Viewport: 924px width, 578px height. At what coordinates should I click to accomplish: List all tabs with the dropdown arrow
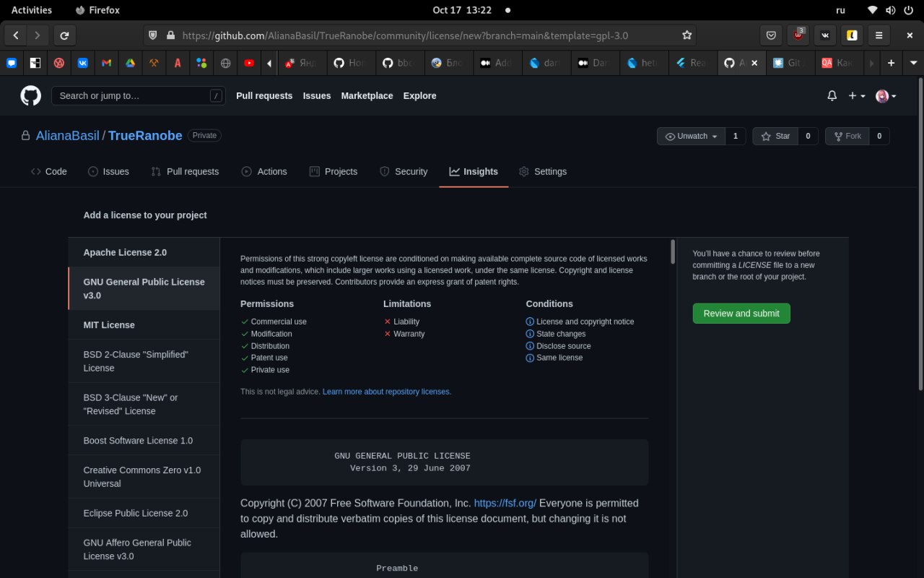pos(913,63)
